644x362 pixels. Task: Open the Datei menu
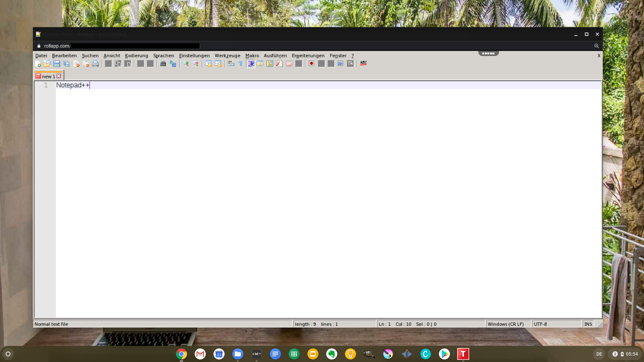tap(41, 56)
